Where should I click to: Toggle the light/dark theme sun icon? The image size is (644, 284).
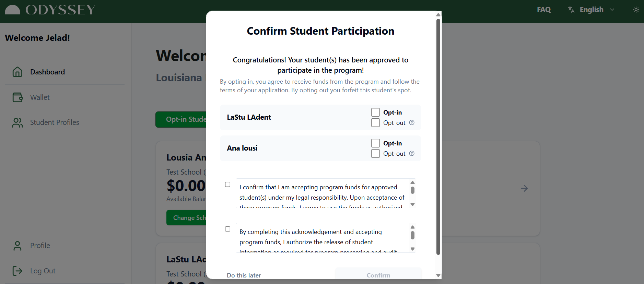tap(636, 10)
